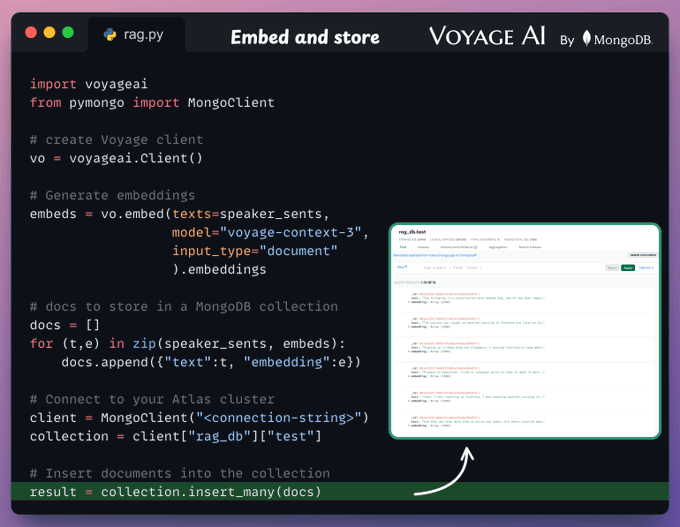Open the Schema Anti-Patterns tab in the inset

click(459, 247)
